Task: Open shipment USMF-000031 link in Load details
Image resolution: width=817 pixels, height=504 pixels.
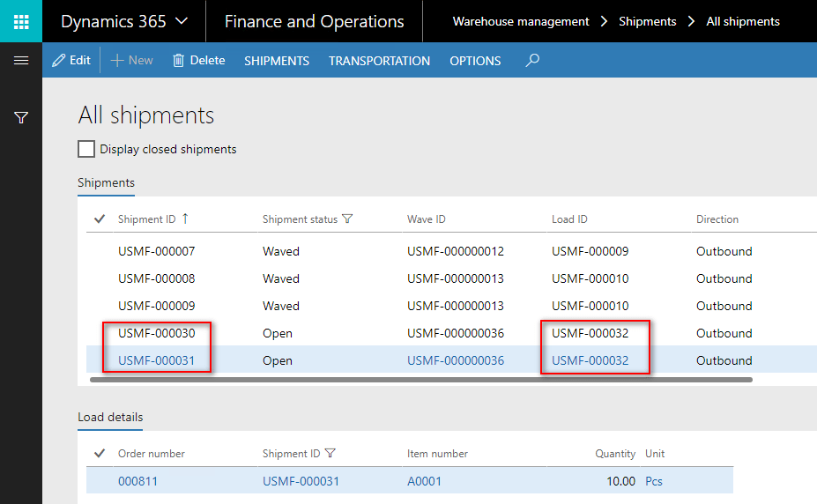Action: click(x=301, y=481)
